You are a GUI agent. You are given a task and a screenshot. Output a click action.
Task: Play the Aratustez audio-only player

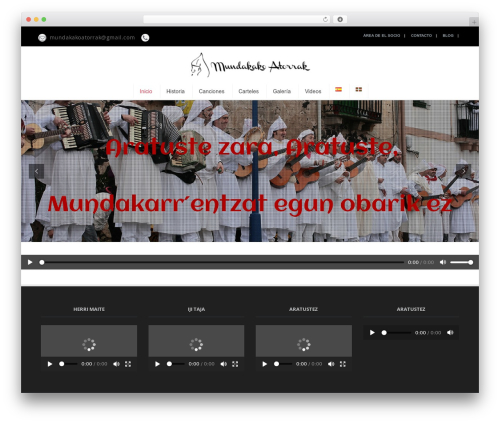point(372,332)
